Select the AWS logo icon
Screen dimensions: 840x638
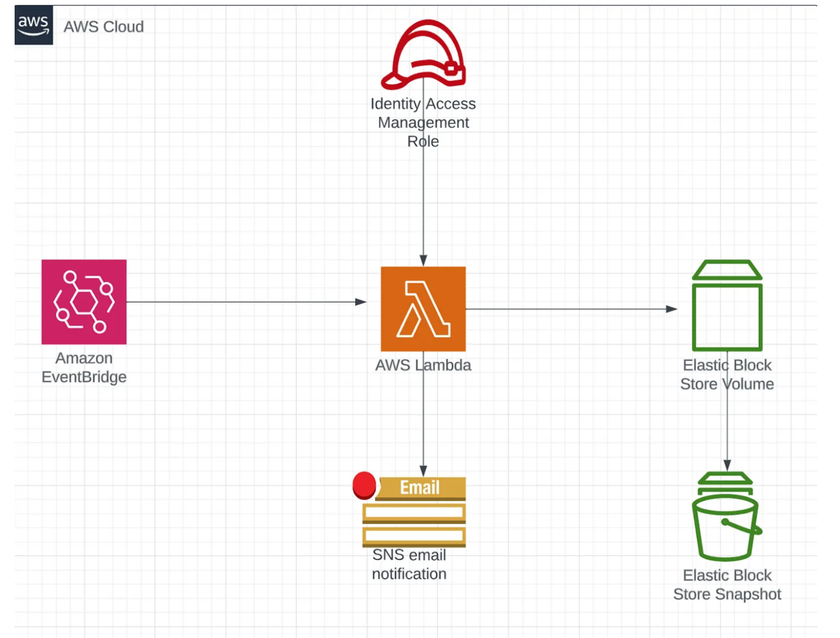click(34, 25)
